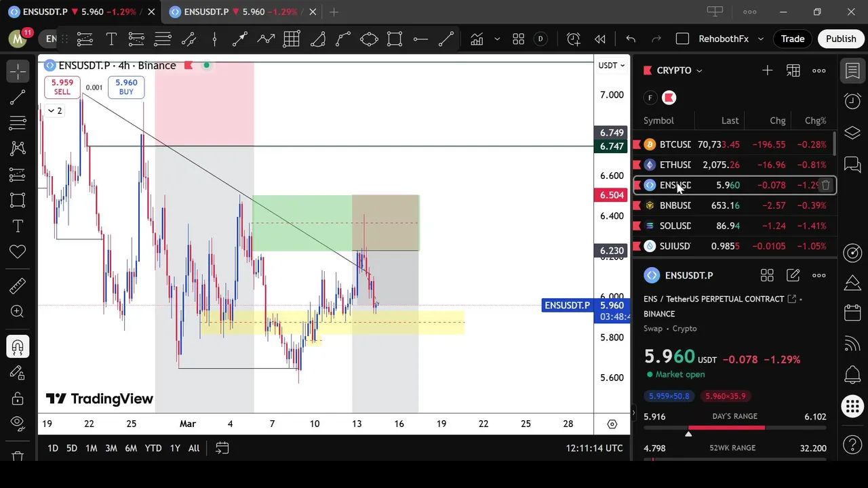Open the USDT currency dropdown
This screenshot has width=868, height=488.
[611, 65]
